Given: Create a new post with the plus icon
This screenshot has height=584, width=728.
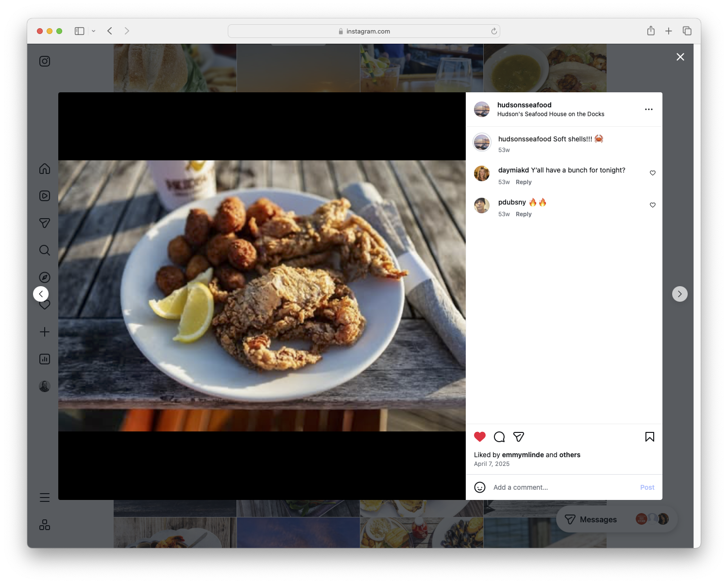Looking at the screenshot, I should coord(44,332).
